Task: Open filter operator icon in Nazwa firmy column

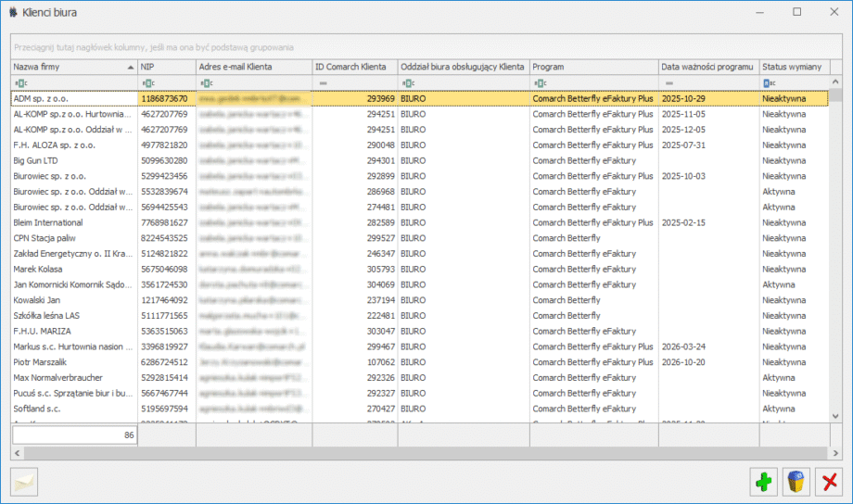Action: 19,82
